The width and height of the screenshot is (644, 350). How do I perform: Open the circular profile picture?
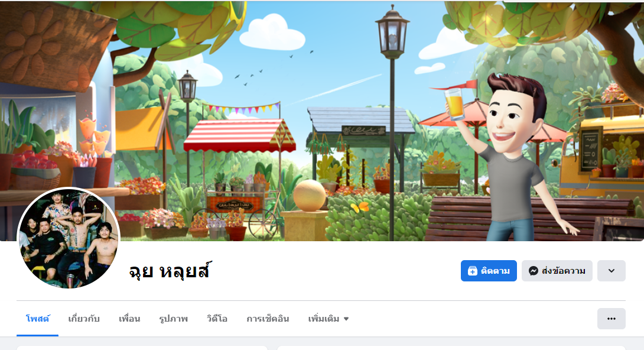pyautogui.click(x=69, y=238)
